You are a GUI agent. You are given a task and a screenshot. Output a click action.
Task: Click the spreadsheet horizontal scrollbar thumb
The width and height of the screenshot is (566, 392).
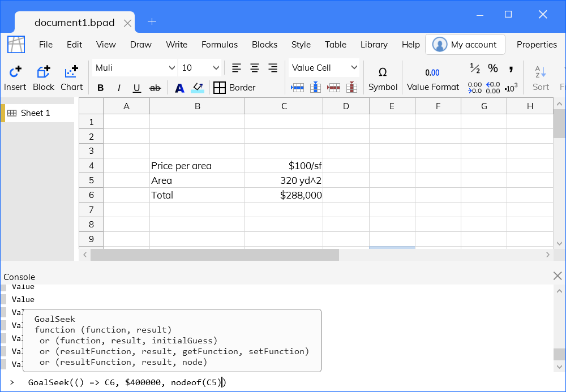(x=215, y=255)
